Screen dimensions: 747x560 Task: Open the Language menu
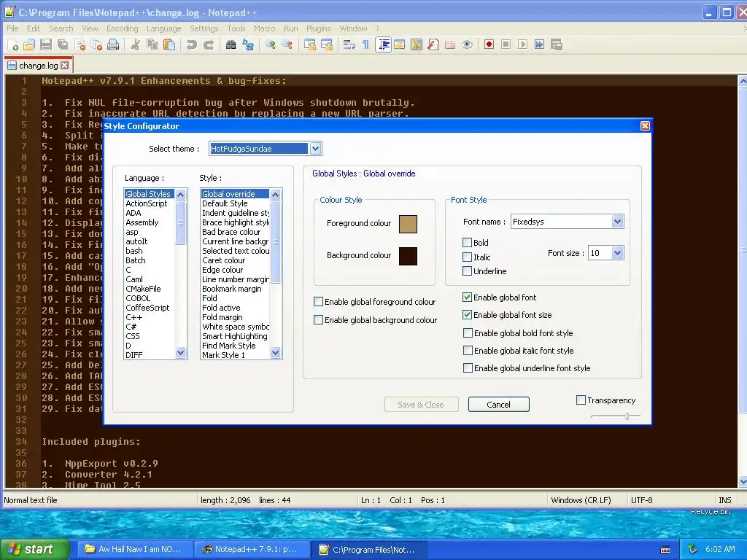tap(163, 28)
